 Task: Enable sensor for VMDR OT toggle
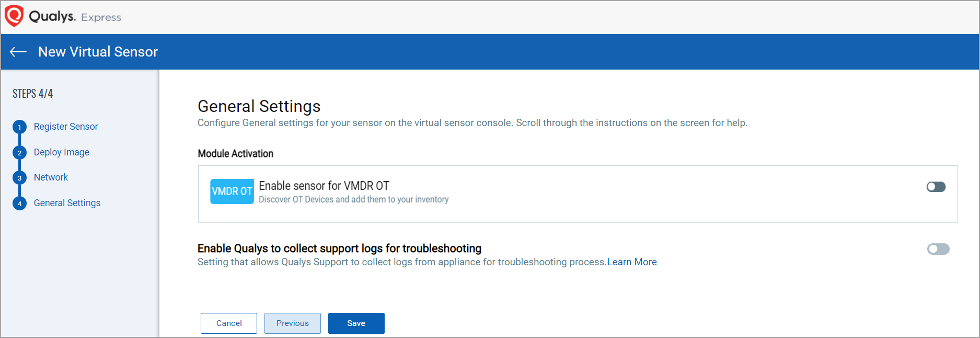click(936, 187)
